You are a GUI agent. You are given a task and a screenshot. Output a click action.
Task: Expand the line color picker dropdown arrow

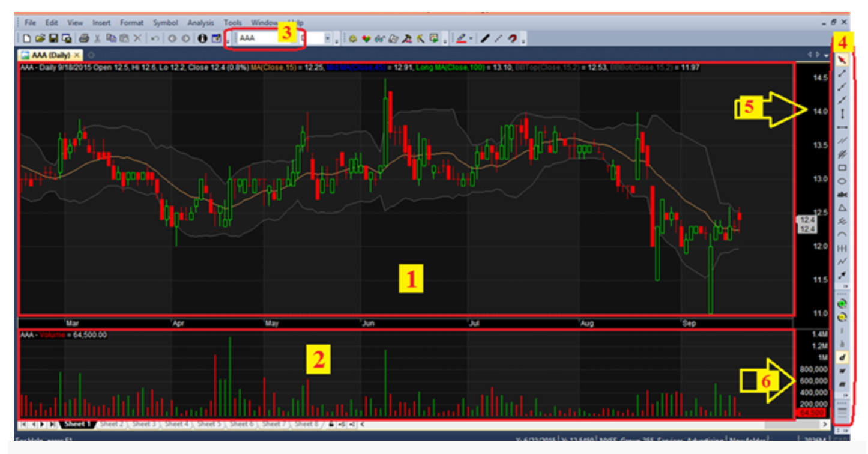[471, 38]
